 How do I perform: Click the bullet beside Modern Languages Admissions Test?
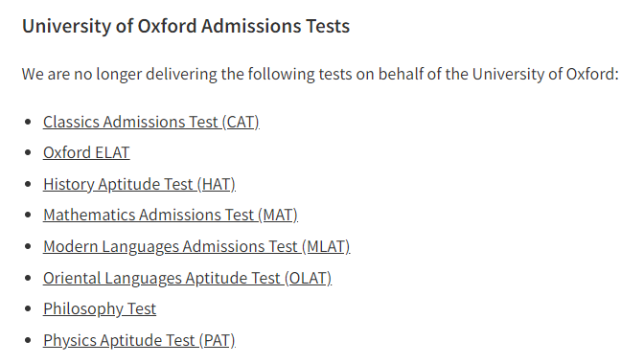pos(28,246)
